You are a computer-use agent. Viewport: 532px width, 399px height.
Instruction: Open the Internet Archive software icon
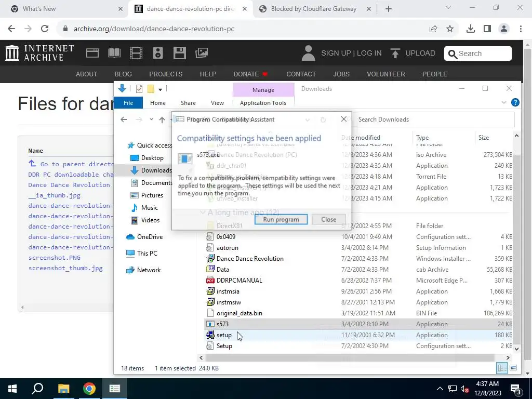pyautogui.click(x=179, y=53)
